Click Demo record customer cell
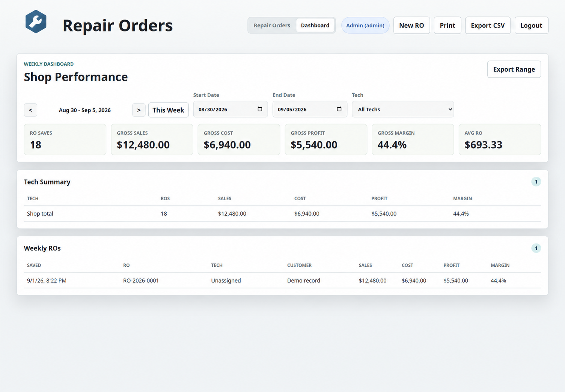 [304, 281]
